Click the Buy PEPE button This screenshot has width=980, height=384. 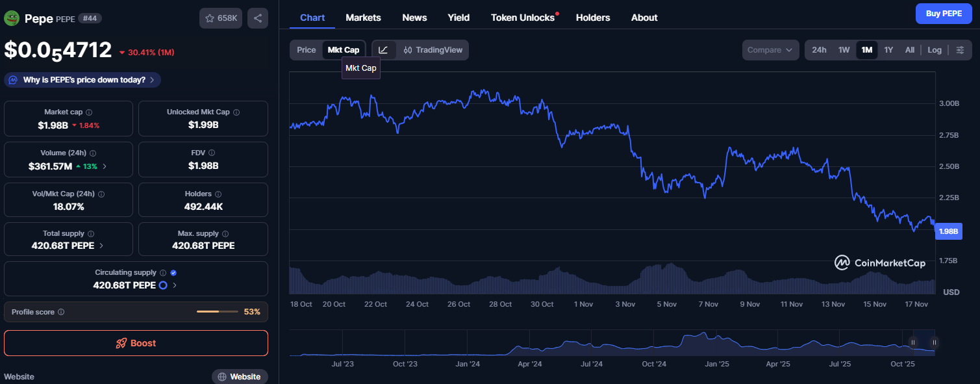[944, 14]
